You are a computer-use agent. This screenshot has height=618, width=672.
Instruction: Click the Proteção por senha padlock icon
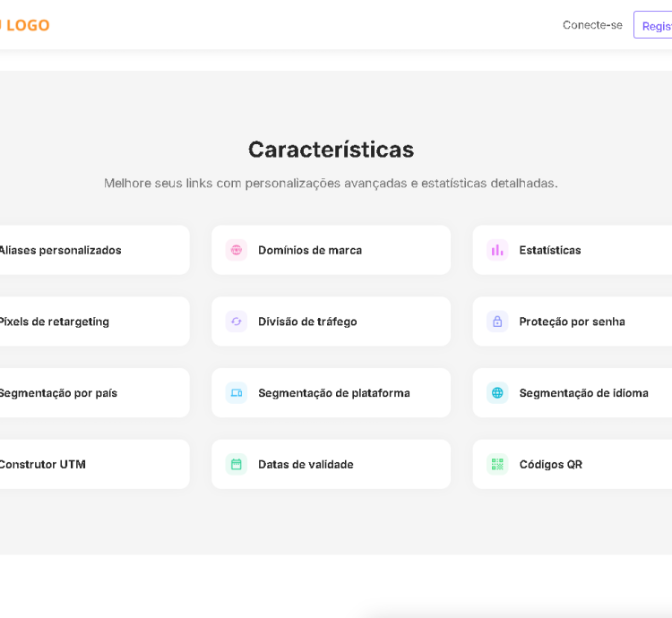point(497,322)
